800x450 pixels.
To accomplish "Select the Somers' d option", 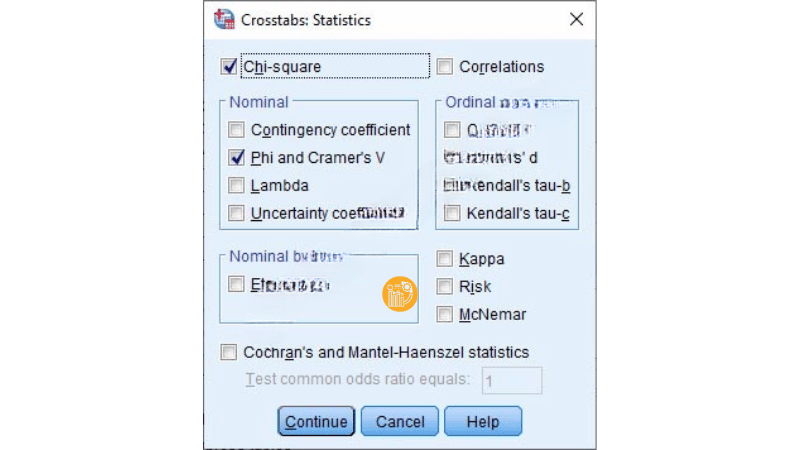I will (452, 157).
